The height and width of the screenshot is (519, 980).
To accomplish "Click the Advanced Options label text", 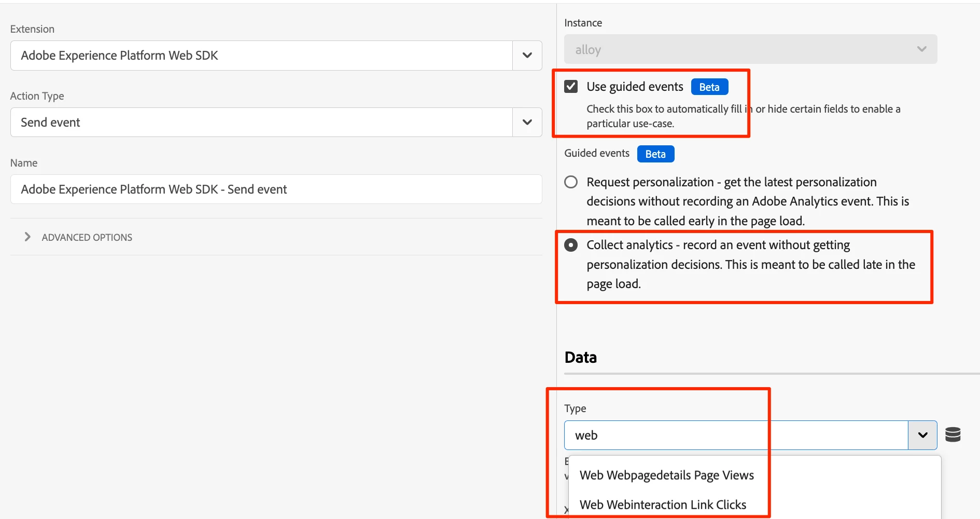I will point(87,238).
